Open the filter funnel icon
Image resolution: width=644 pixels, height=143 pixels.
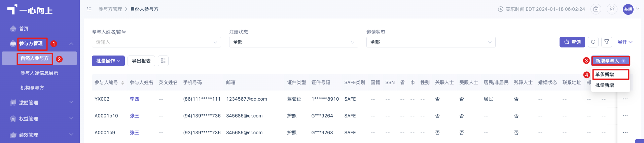[x=607, y=42]
